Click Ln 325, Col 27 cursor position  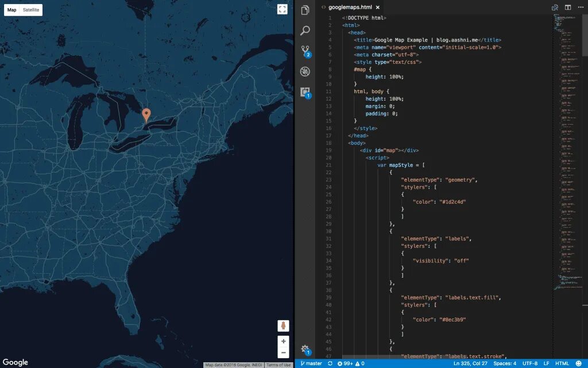(x=470, y=363)
